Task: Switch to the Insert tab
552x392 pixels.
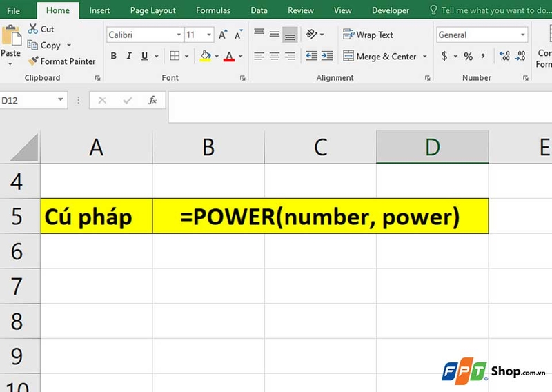Action: point(99,10)
